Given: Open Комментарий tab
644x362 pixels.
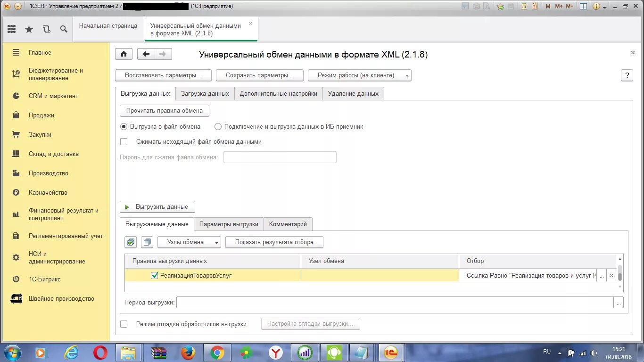Looking at the screenshot, I should 288,224.
